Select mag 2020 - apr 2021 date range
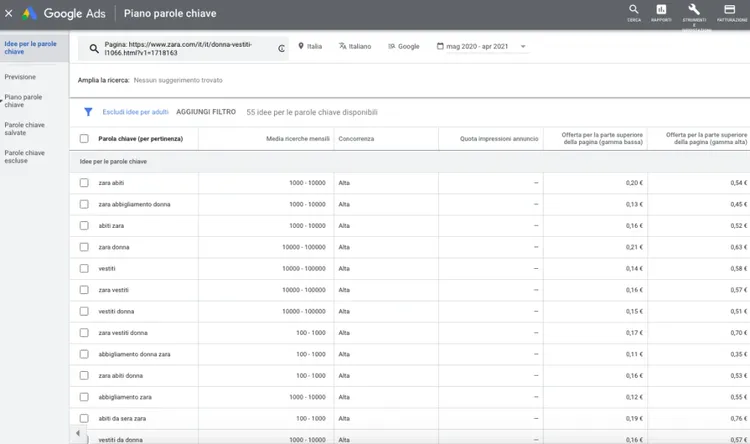The height and width of the screenshot is (444, 750). (477, 46)
